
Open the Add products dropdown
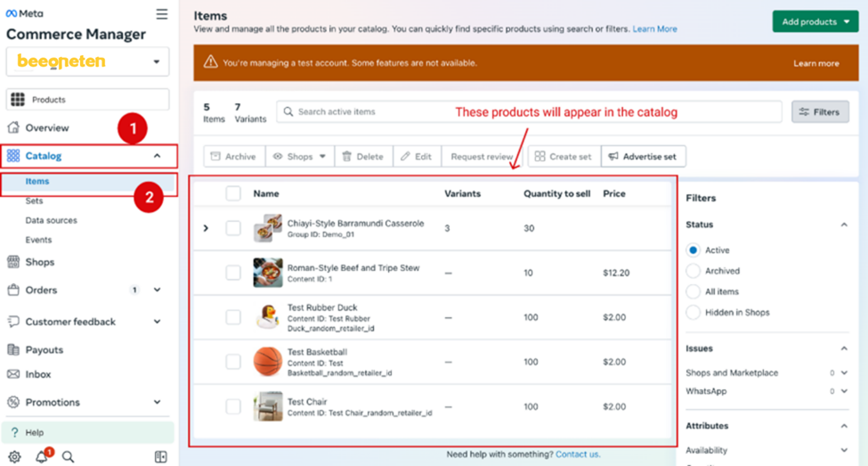pos(815,21)
